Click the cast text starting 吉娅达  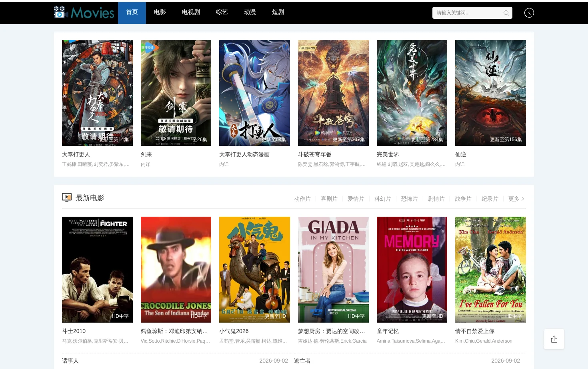click(x=332, y=341)
